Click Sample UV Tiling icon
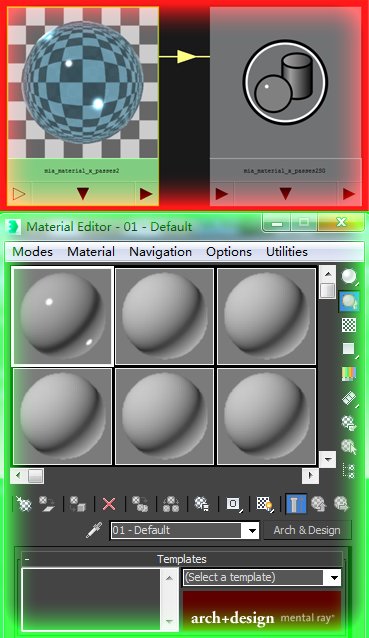This screenshot has width=369, height=638. pos(349,349)
